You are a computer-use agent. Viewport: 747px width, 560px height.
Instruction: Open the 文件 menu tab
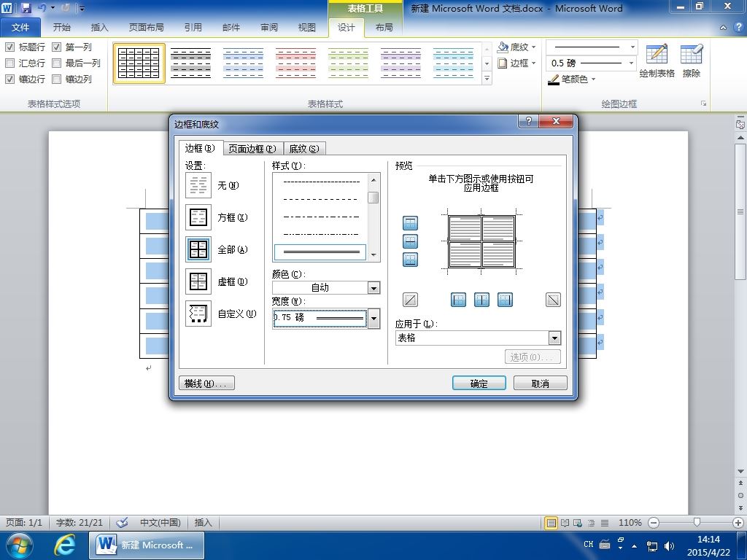20,27
